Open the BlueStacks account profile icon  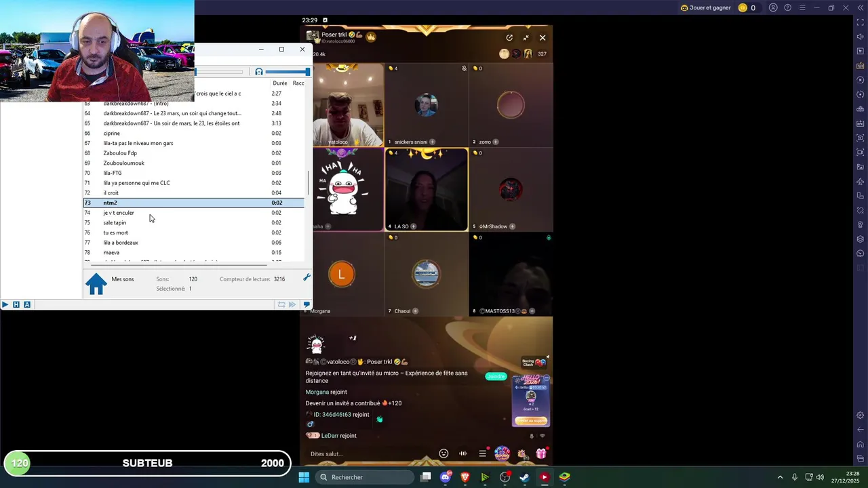[x=773, y=7]
